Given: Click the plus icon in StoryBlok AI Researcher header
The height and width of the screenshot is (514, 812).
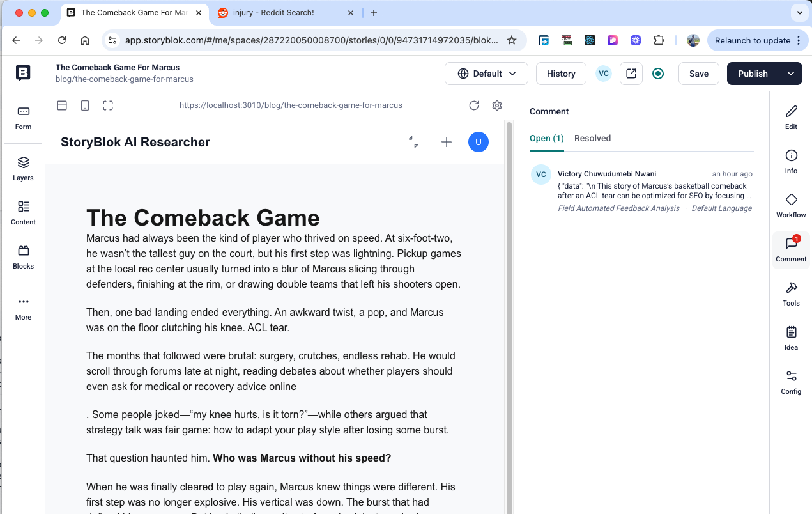Looking at the screenshot, I should click(x=447, y=142).
